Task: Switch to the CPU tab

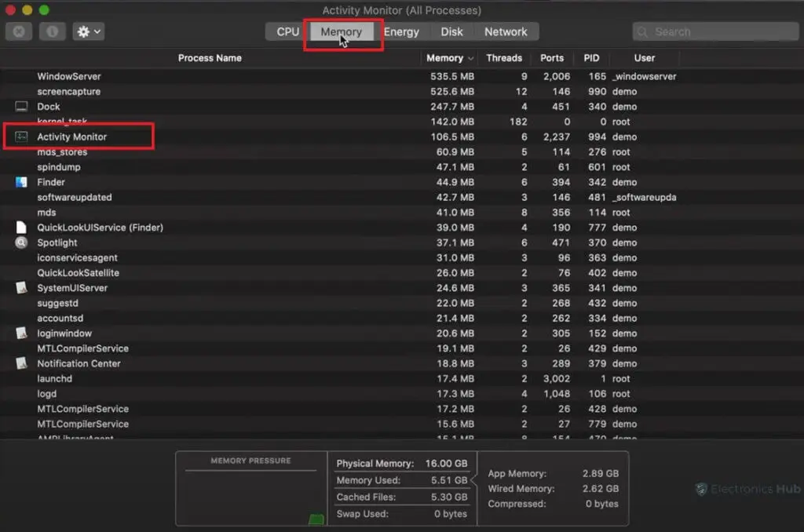Action: [287, 32]
